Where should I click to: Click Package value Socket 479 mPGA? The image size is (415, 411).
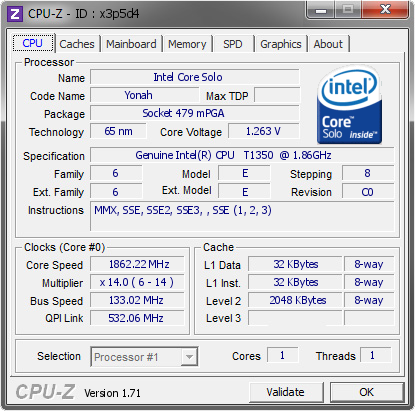click(x=195, y=113)
